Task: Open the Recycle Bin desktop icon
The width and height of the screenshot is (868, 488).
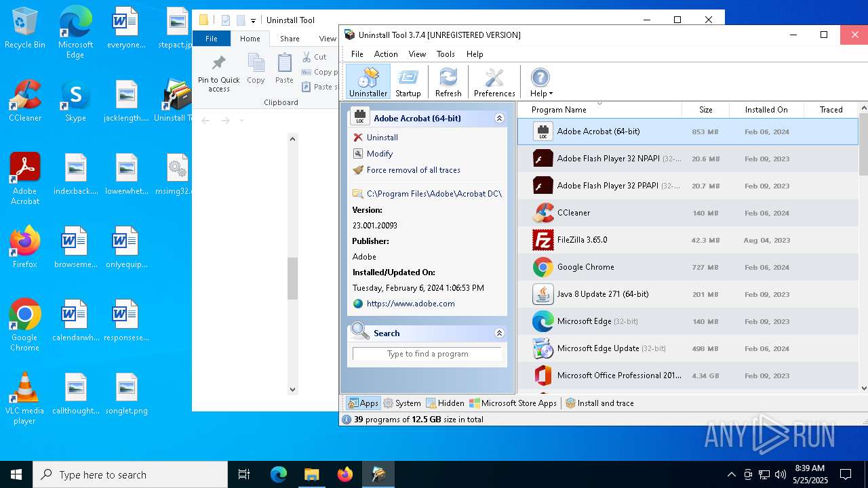Action: point(25,28)
